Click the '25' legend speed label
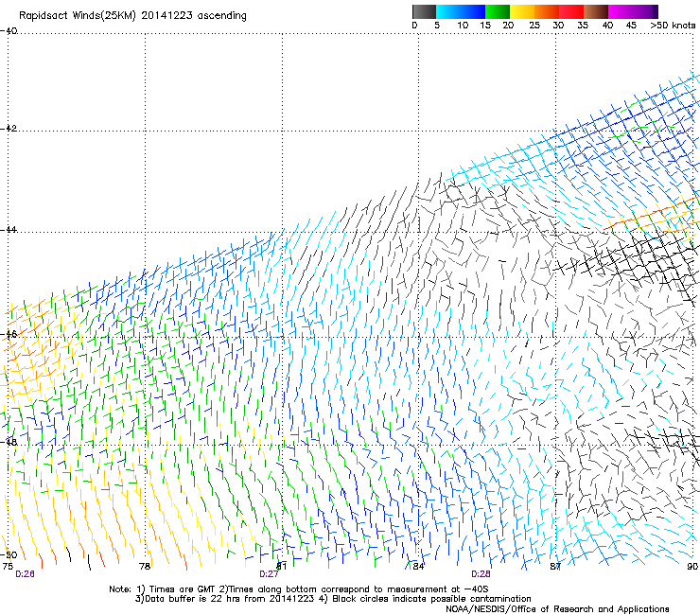The height and width of the screenshot is (615, 700). (534, 26)
